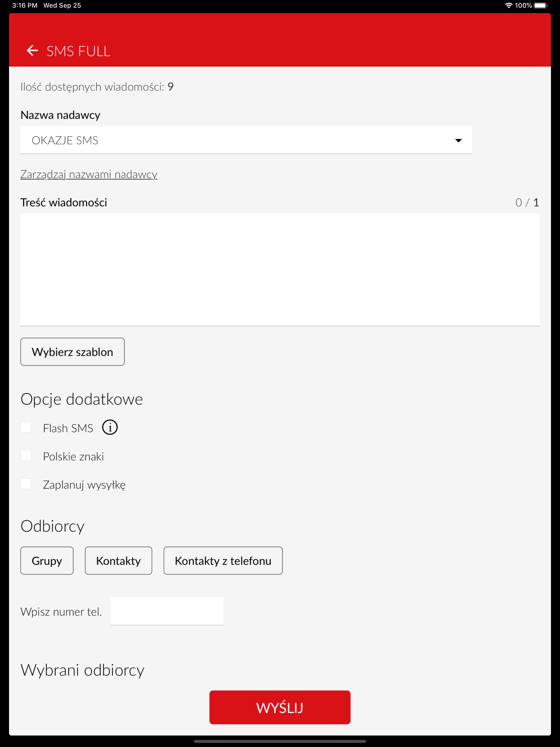This screenshot has height=747, width=560.
Task: Click the Wpisz numer tel. label
Action: tap(61, 612)
